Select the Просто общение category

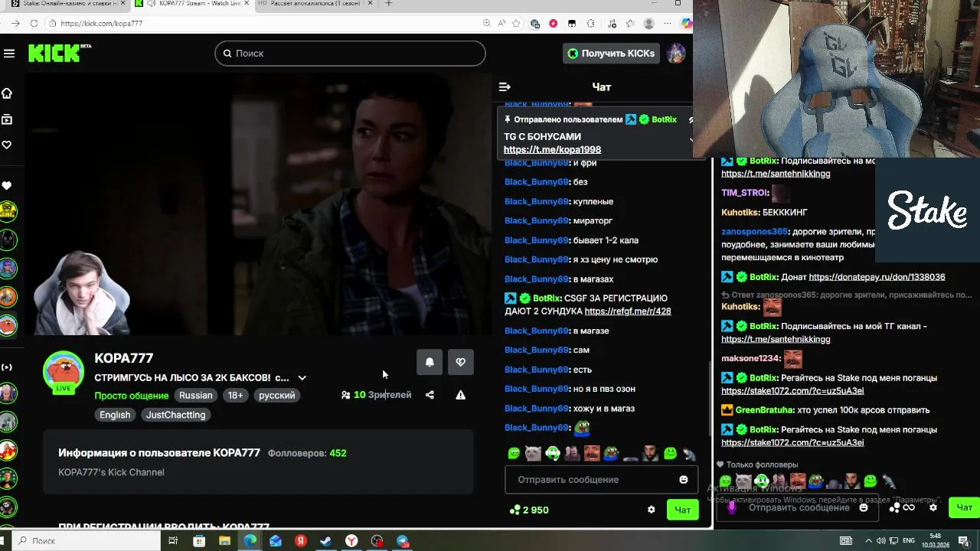click(x=131, y=396)
